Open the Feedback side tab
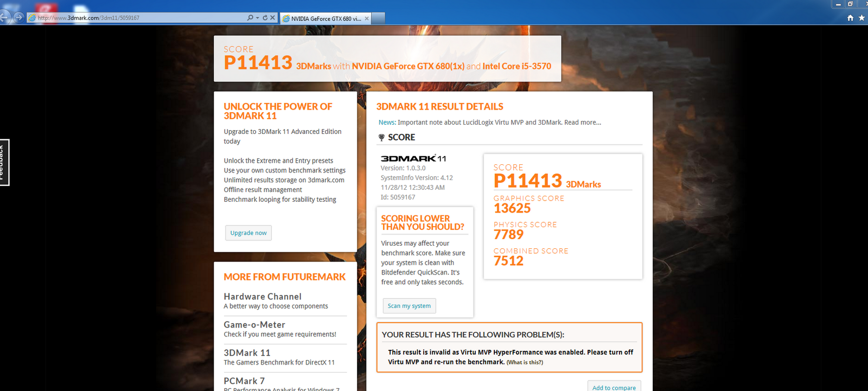The height and width of the screenshot is (391, 868). 4,163
